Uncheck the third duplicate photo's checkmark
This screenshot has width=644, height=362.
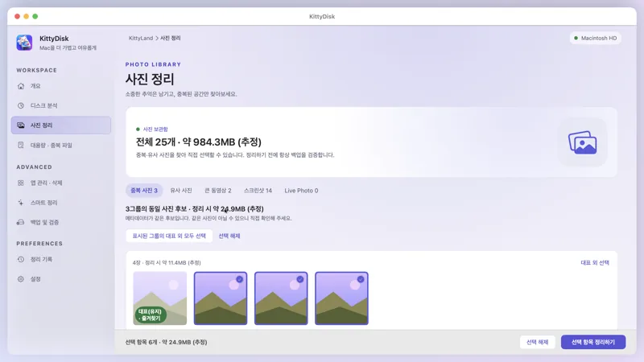coord(300,279)
